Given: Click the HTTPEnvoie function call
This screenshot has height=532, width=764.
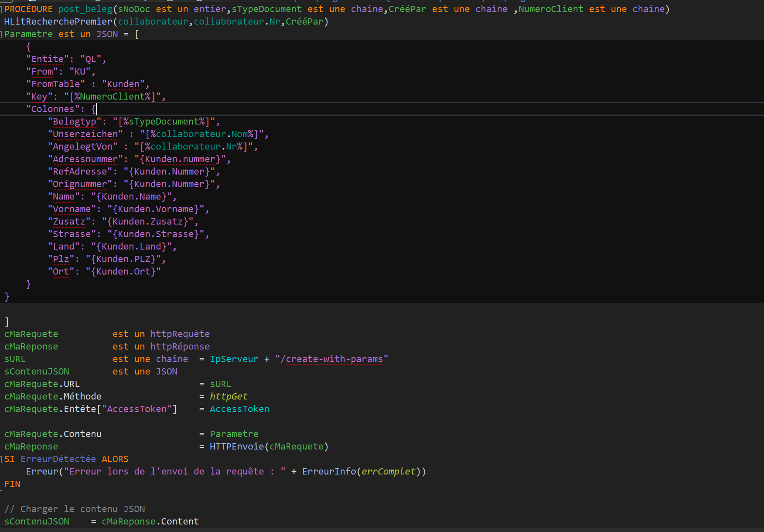Looking at the screenshot, I should point(237,447).
